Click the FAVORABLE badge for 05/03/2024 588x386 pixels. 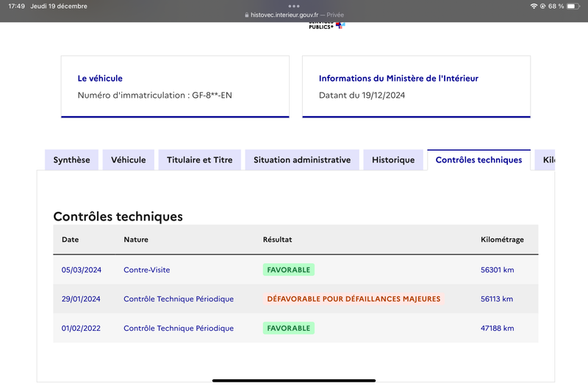tap(288, 270)
